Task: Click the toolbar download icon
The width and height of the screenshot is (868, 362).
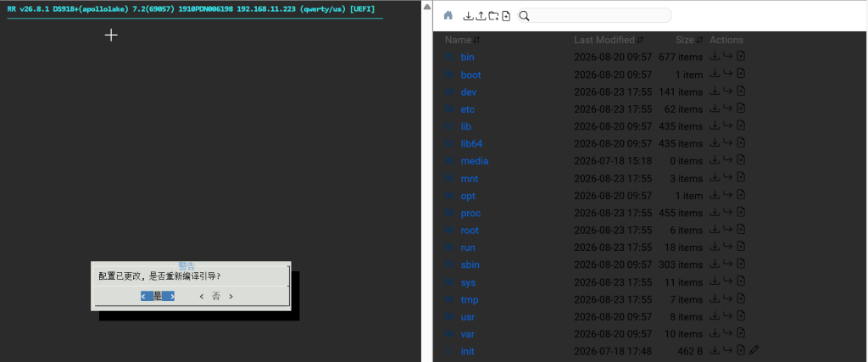Action: point(468,16)
